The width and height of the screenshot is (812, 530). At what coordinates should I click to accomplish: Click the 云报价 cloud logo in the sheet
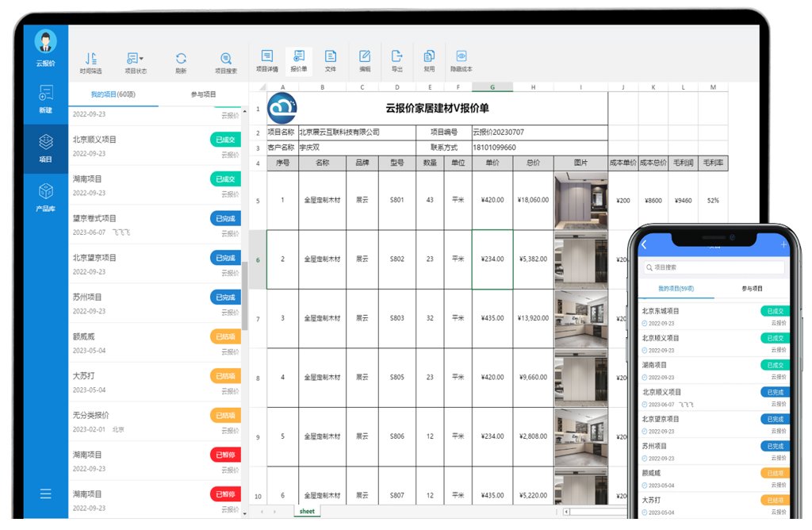click(x=282, y=108)
